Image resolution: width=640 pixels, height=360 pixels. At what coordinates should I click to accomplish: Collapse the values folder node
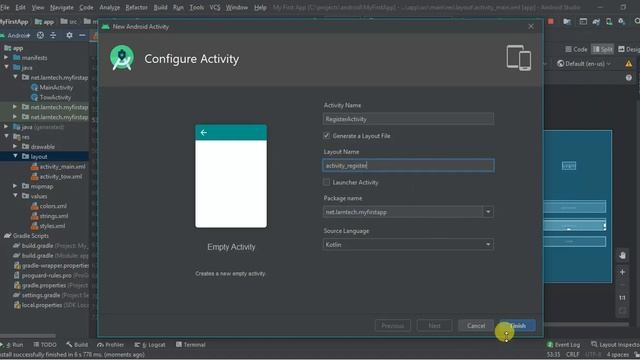click(x=16, y=196)
